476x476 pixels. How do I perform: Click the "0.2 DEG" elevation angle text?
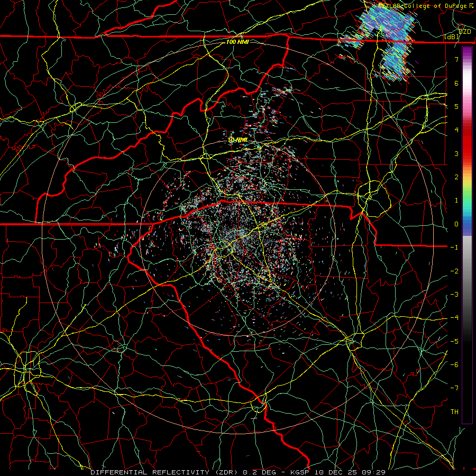click(x=260, y=472)
